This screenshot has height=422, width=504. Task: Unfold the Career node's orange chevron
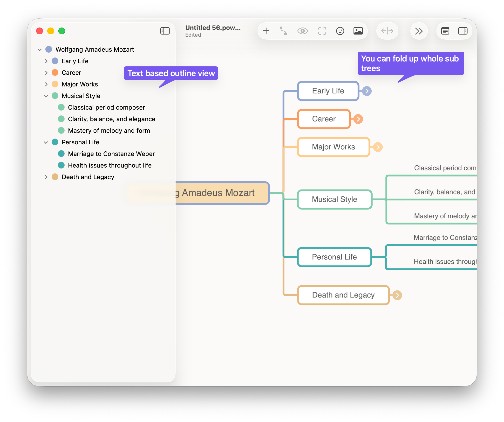tap(358, 119)
